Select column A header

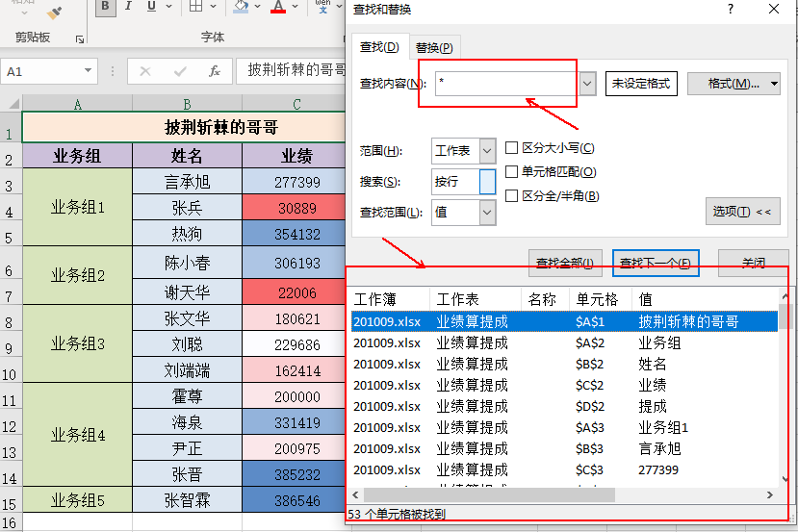[x=77, y=104]
